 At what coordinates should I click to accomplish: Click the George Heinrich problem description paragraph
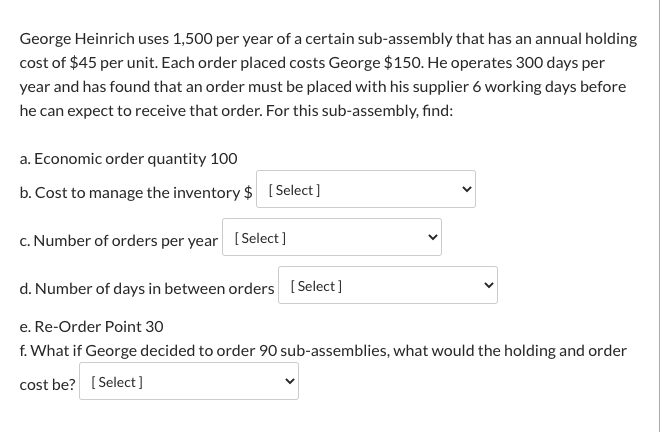pos(328,75)
